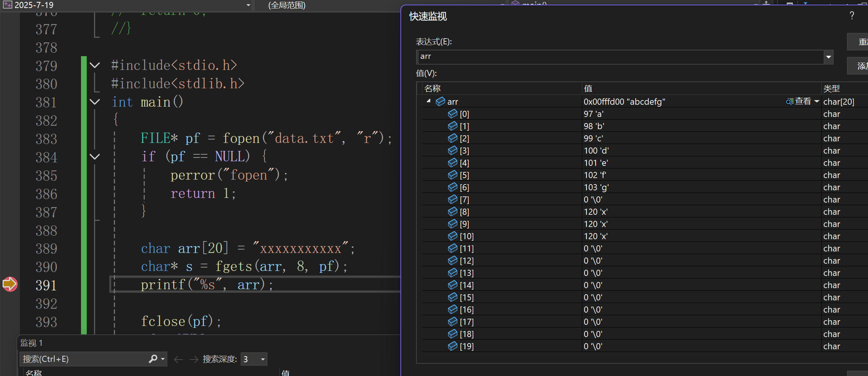The height and width of the screenshot is (376, 868).
Task: Collapse the include block fold at line 379
Action: [95, 65]
